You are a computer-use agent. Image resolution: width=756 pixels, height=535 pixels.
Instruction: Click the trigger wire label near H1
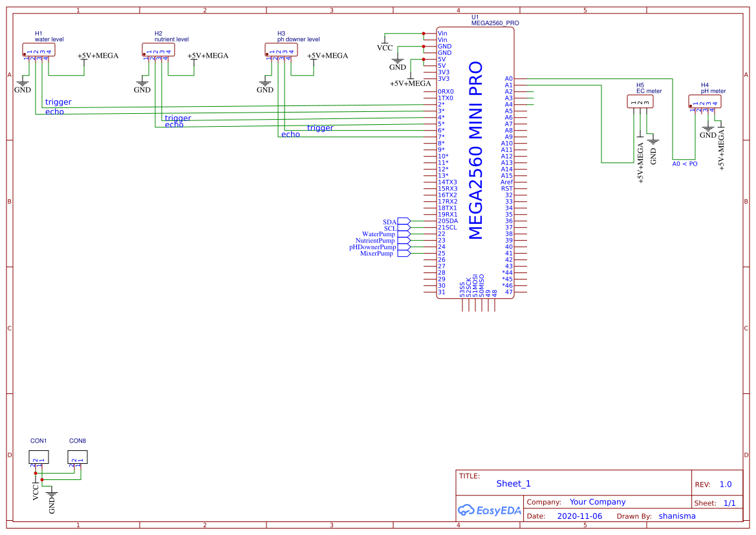pyautogui.click(x=58, y=102)
